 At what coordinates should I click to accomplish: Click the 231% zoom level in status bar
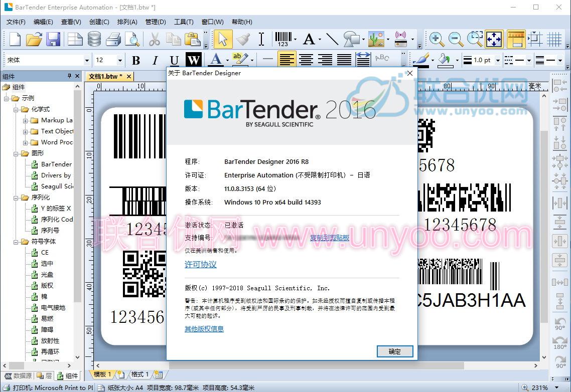click(540, 387)
